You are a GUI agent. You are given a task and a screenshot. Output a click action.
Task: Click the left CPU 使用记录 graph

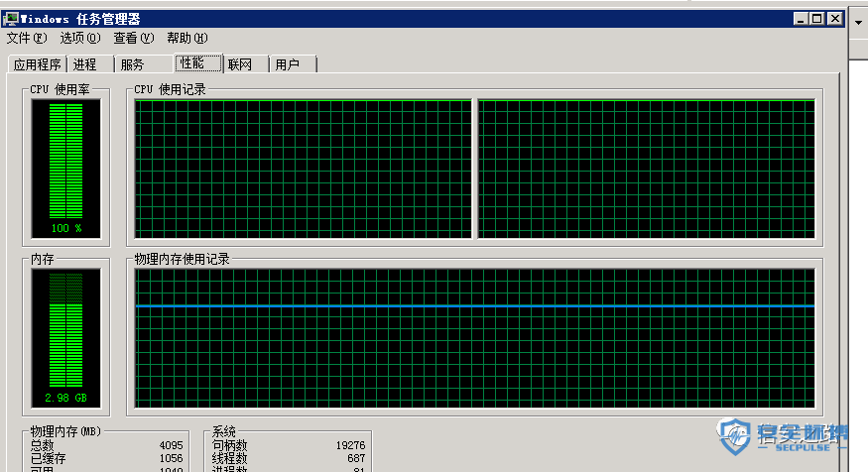tap(303, 169)
